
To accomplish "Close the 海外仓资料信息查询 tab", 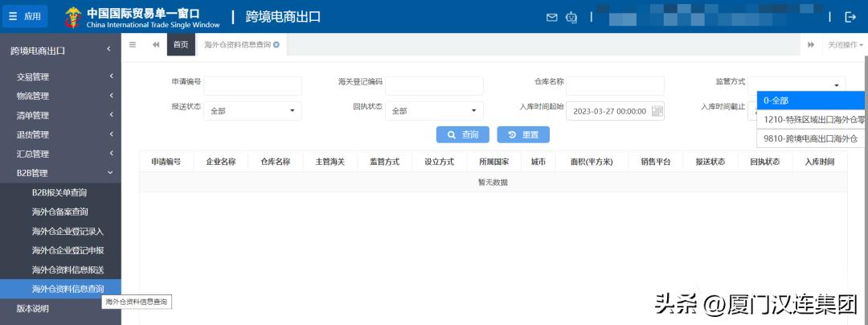I will [x=276, y=45].
